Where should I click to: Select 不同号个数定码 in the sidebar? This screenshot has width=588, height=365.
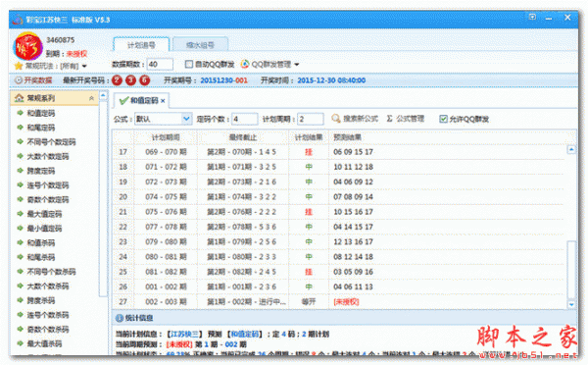(x=51, y=142)
